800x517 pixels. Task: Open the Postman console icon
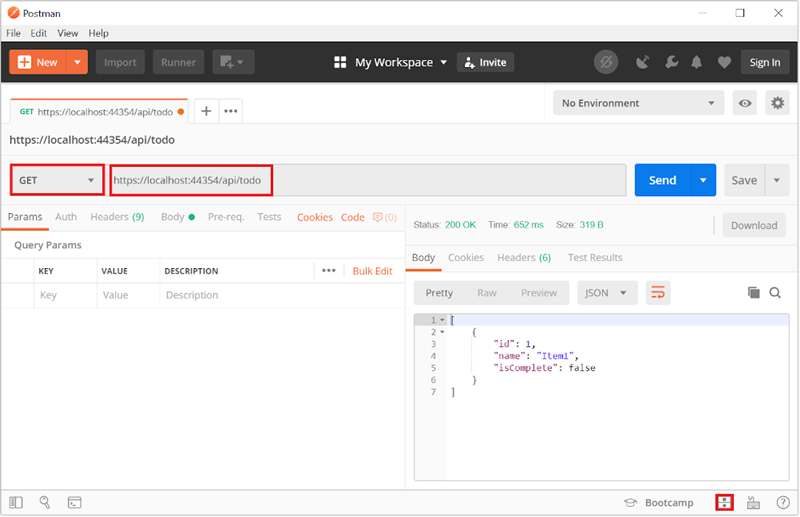74,502
